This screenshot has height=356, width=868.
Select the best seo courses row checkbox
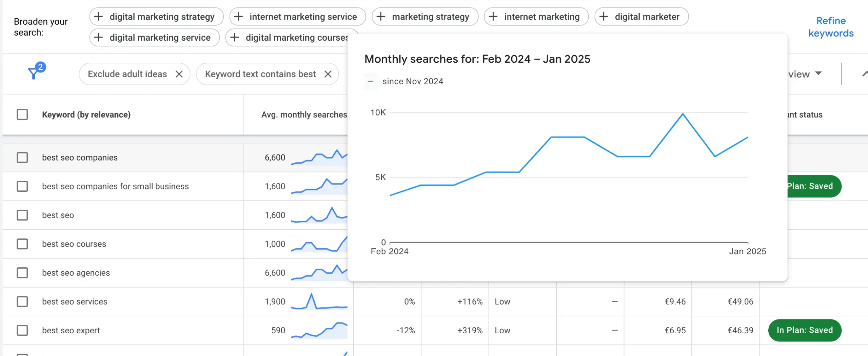(x=22, y=244)
